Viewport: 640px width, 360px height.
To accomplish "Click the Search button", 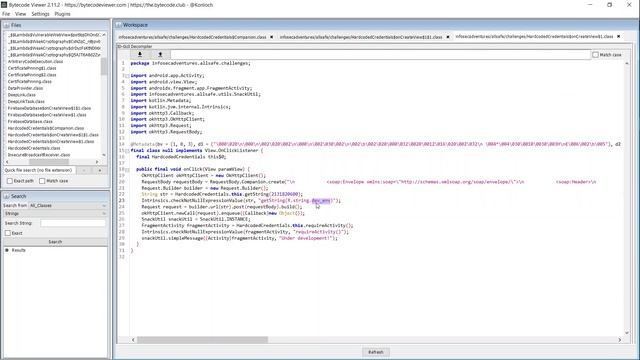I will coord(55,242).
